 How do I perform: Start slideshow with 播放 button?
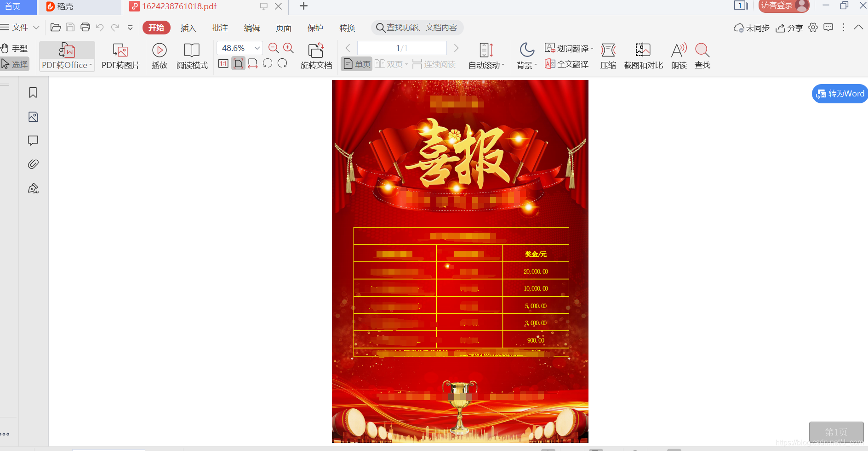pos(160,56)
